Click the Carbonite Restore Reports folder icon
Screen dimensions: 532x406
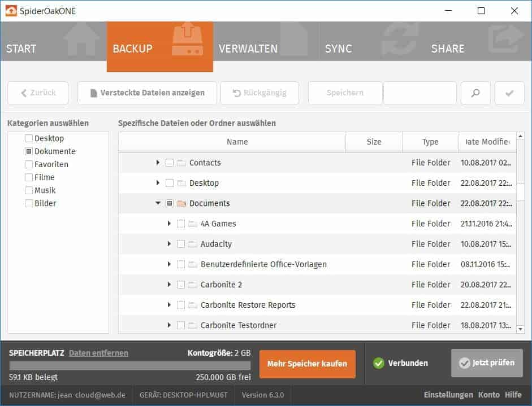192,305
